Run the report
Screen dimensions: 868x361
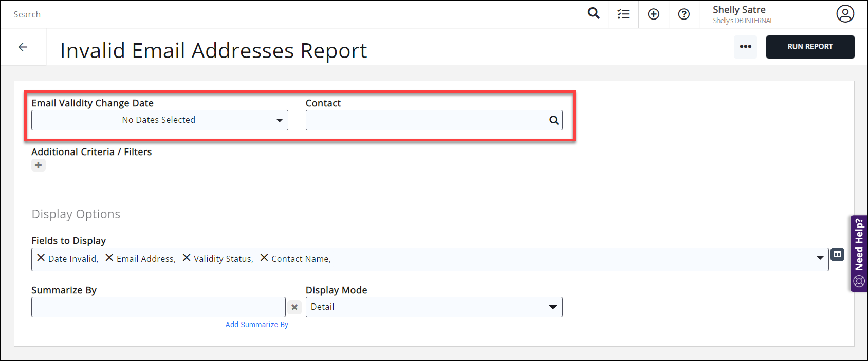(810, 47)
